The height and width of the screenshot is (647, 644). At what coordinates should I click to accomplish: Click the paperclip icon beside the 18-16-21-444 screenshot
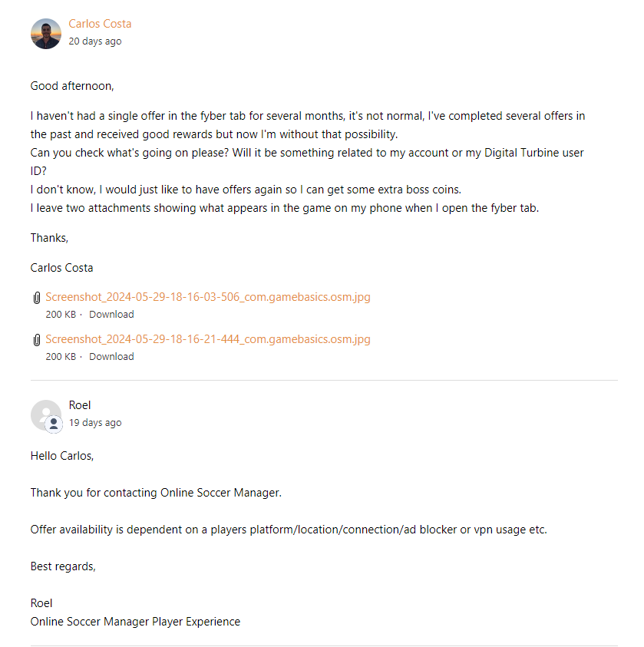pyautogui.click(x=36, y=339)
